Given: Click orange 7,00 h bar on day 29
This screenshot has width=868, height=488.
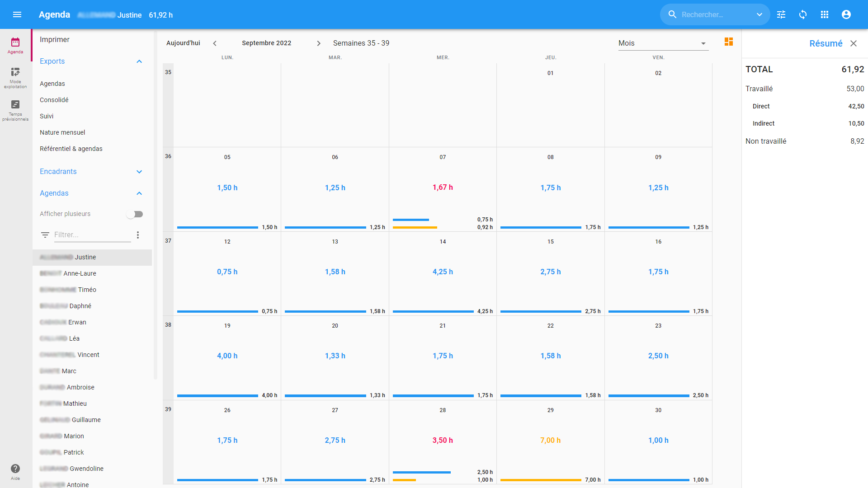Looking at the screenshot, I should point(541,480).
